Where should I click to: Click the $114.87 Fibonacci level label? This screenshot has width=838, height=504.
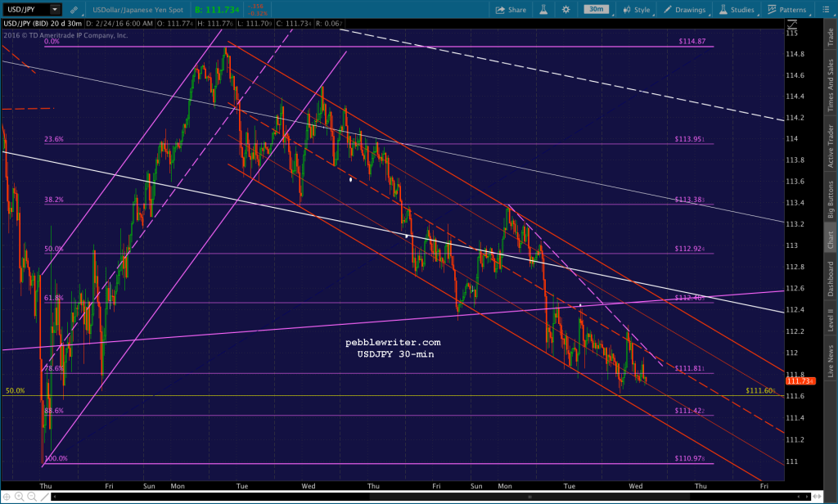[692, 41]
